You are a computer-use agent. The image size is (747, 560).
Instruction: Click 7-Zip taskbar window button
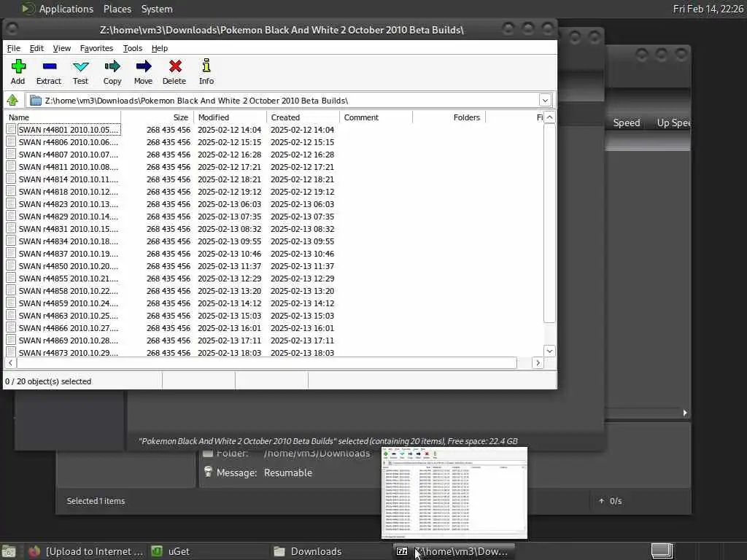(x=454, y=551)
